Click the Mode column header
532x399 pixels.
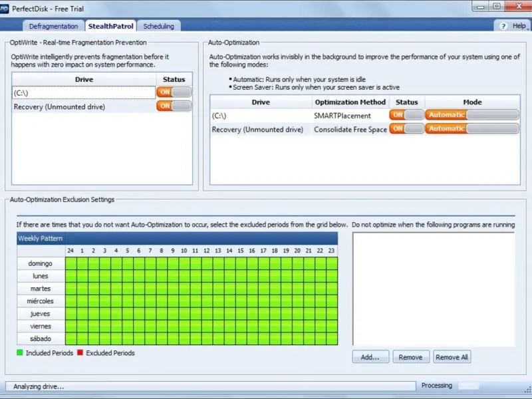[472, 102]
